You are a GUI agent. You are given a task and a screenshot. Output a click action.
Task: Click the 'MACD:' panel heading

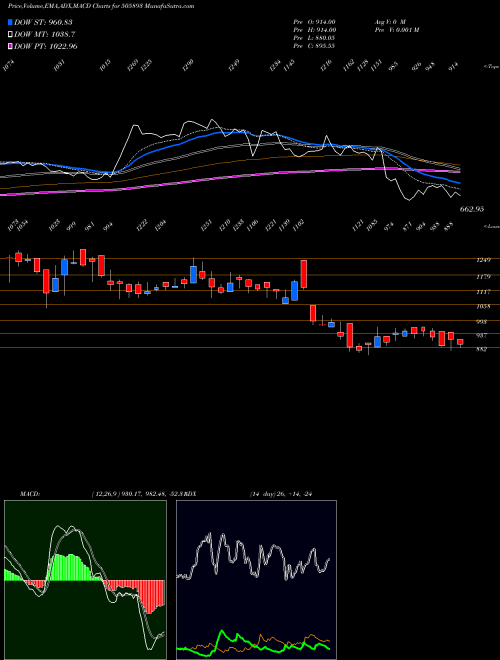[30, 494]
